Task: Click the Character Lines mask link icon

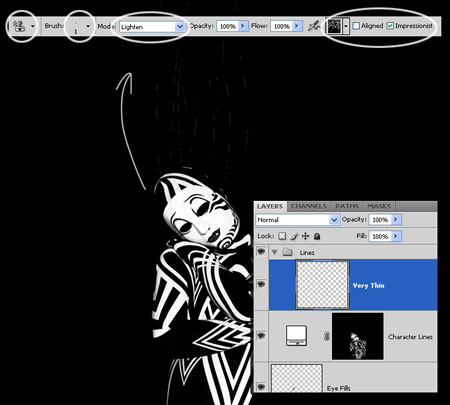Action: click(x=327, y=336)
